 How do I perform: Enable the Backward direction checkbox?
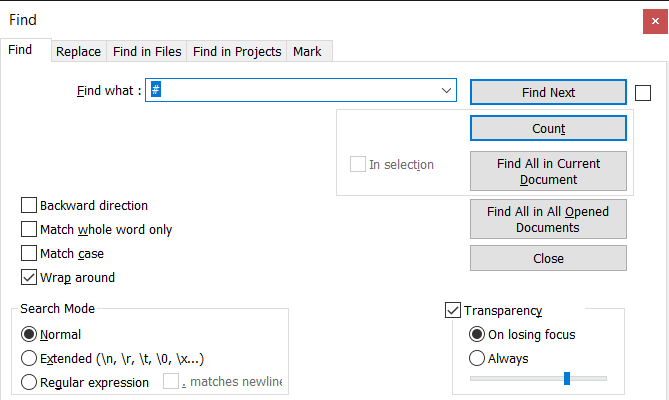[x=29, y=206]
